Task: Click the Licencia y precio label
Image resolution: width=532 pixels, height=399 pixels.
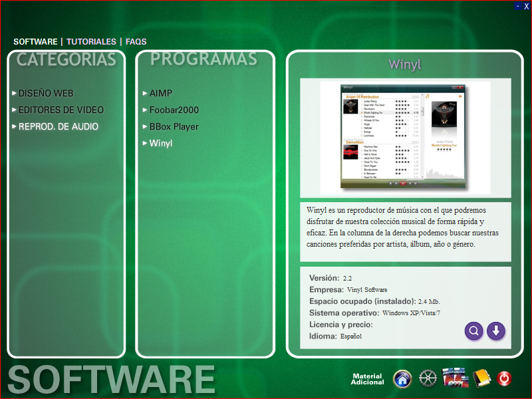Action: (341, 325)
